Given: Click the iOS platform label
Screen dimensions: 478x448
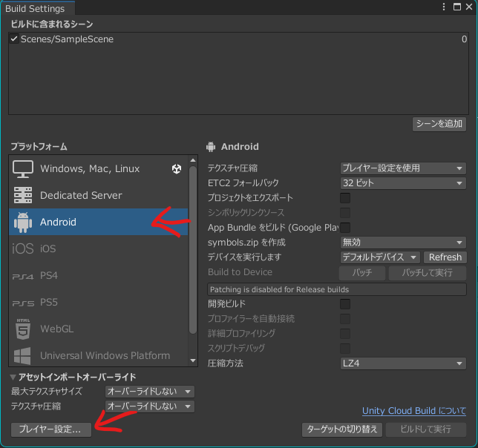Looking at the screenshot, I should (x=48, y=249).
